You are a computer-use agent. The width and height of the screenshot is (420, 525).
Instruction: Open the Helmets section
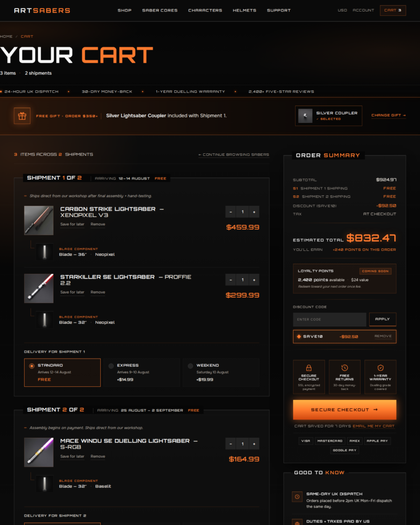[245, 10]
